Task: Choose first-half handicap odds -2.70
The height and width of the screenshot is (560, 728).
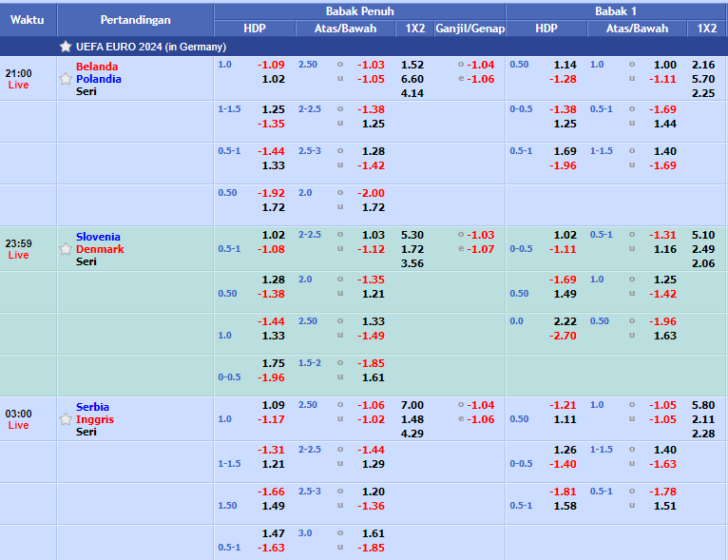Action: [x=563, y=336]
